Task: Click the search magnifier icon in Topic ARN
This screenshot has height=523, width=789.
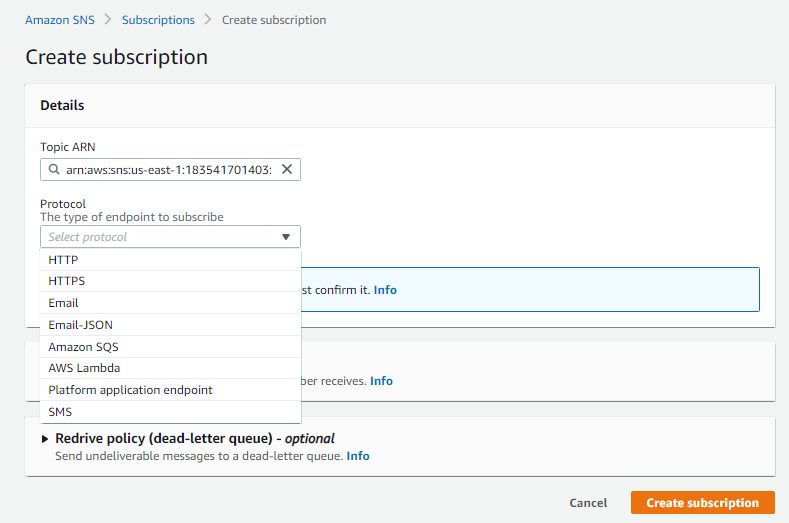Action: pos(54,170)
